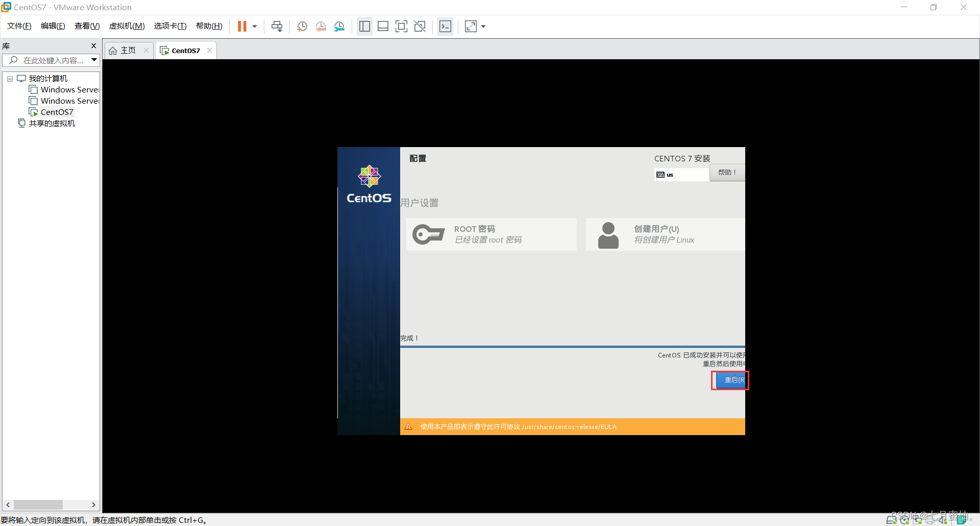Toggle the console view button
Viewport: 980px width, 526px height.
[445, 26]
